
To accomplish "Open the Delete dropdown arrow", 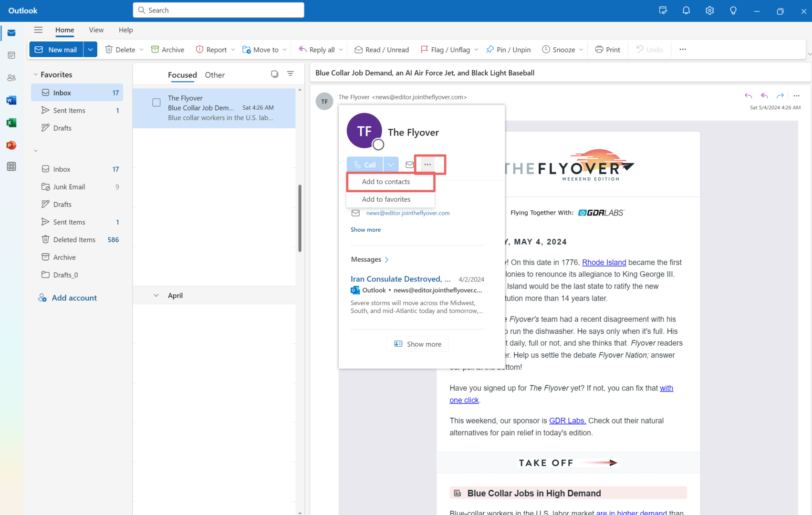I will 141,50.
